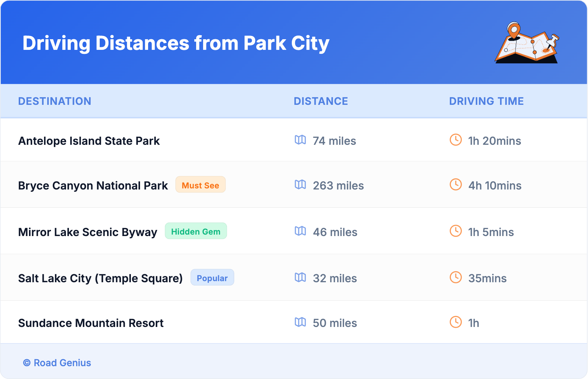Image resolution: width=588 pixels, height=379 pixels.
Task: Open the Road Genius copyright link
Action: 57,363
